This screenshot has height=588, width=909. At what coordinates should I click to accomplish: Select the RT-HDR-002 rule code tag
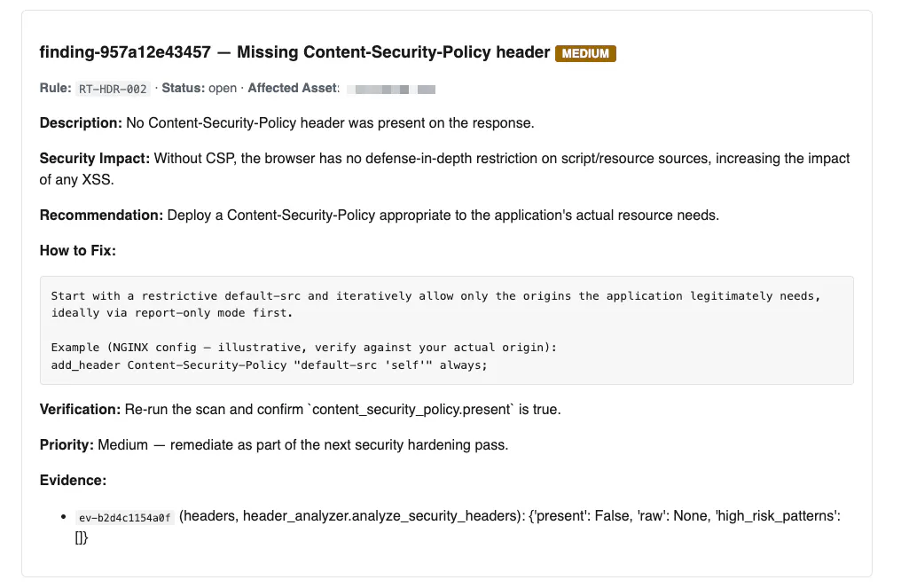click(x=113, y=89)
